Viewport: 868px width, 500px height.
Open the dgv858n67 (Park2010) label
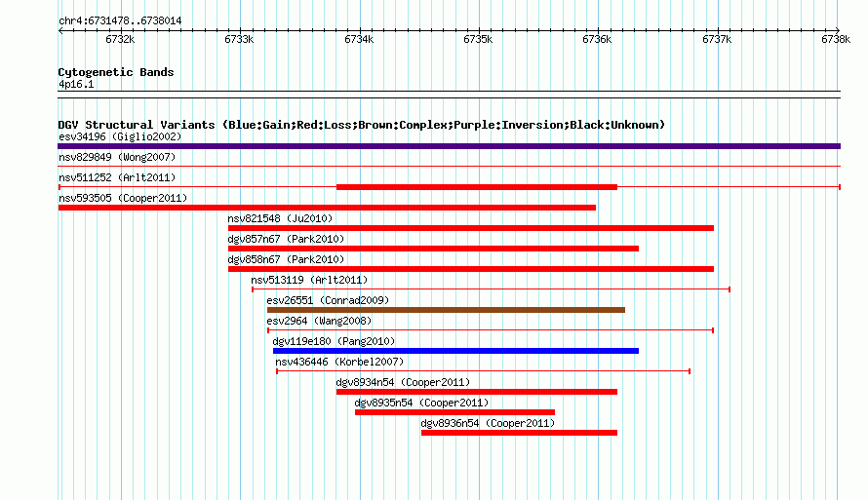pos(286,259)
